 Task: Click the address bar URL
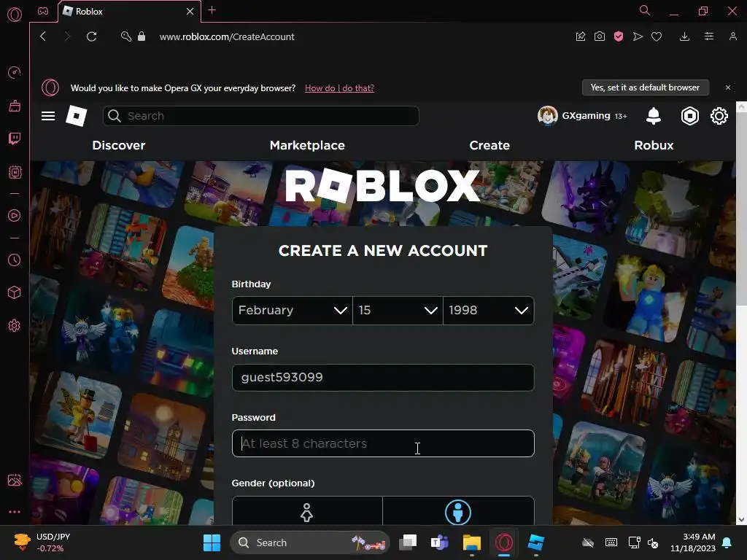click(227, 36)
